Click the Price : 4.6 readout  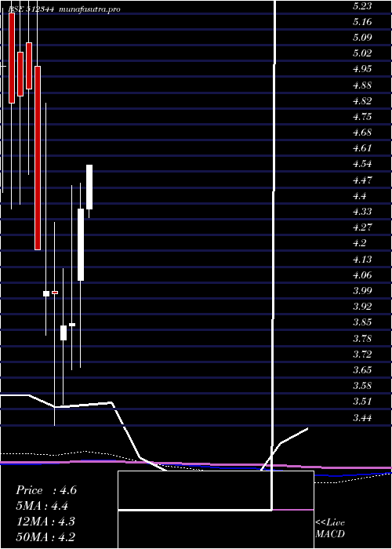point(46,490)
